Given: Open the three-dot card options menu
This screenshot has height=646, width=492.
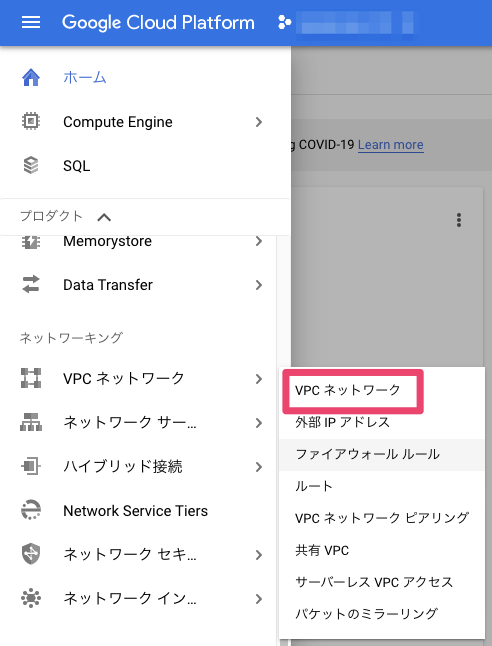Looking at the screenshot, I should (459, 220).
